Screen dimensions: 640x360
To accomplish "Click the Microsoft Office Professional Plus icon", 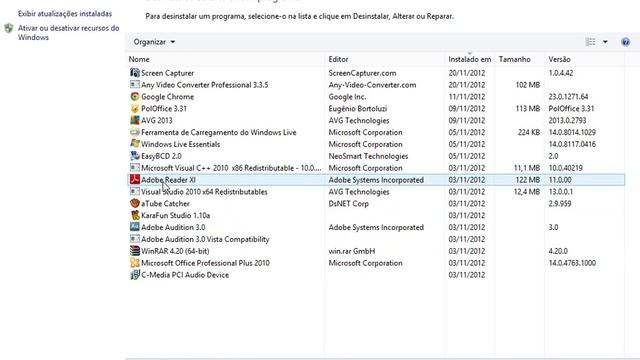I will pos(135,262).
